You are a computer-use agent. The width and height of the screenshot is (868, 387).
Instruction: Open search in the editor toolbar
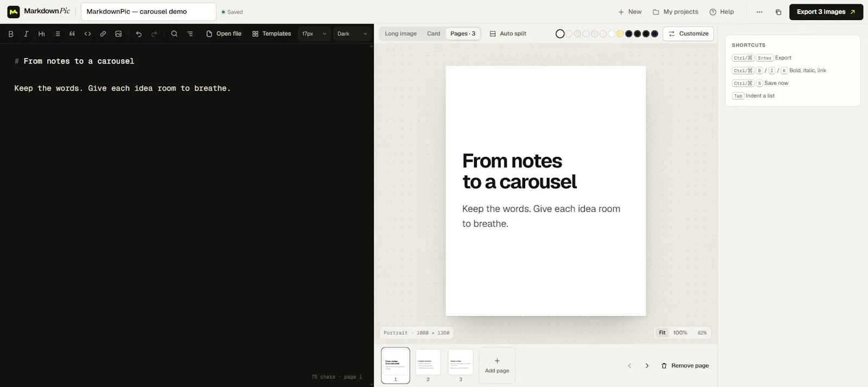(x=174, y=34)
